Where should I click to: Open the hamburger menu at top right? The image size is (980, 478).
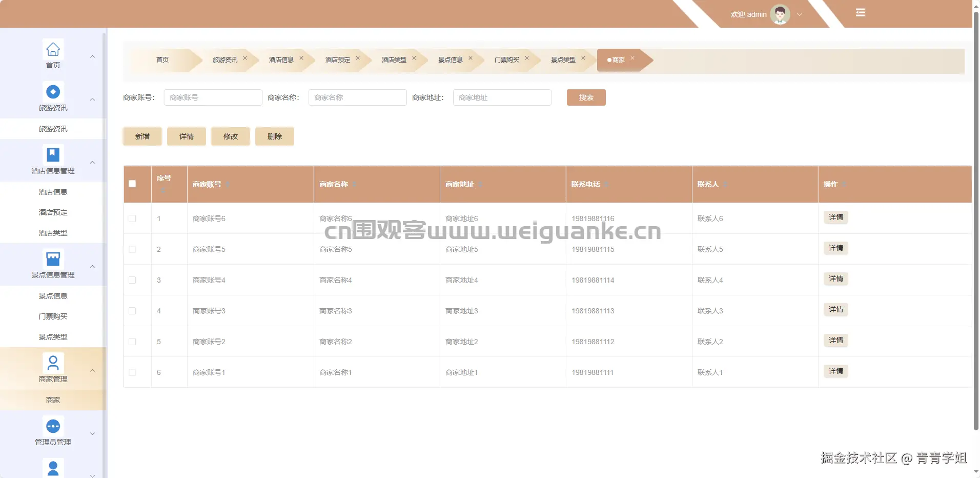[x=861, y=12]
